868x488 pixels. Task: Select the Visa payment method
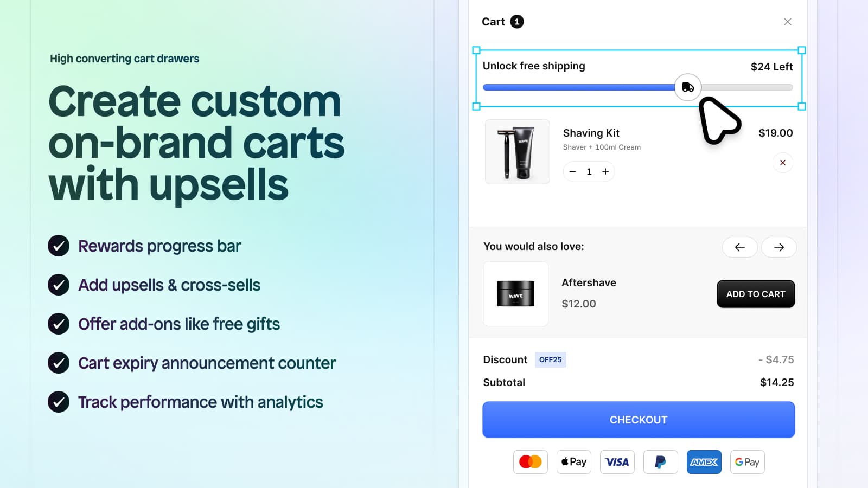point(617,461)
